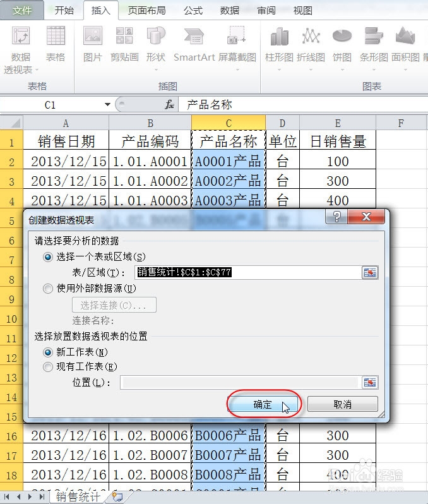The height and width of the screenshot is (504, 428).
Task: Expand the 屏幕截图 dropdown arrow
Action: tap(237, 69)
